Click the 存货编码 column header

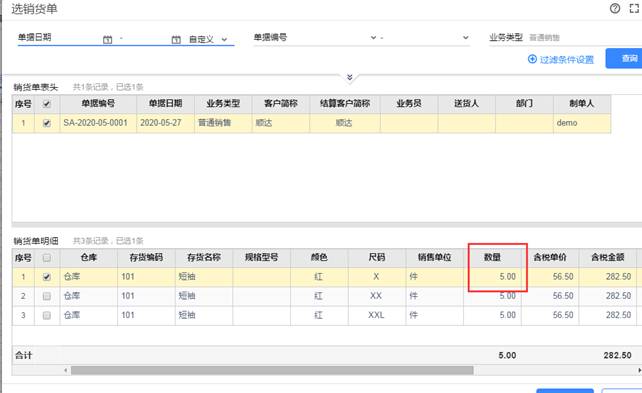(x=146, y=257)
